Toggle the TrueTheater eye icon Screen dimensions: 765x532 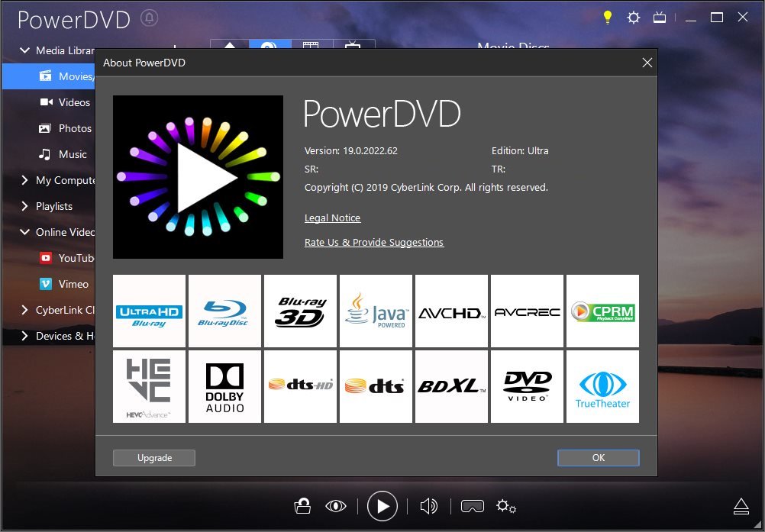(336, 506)
